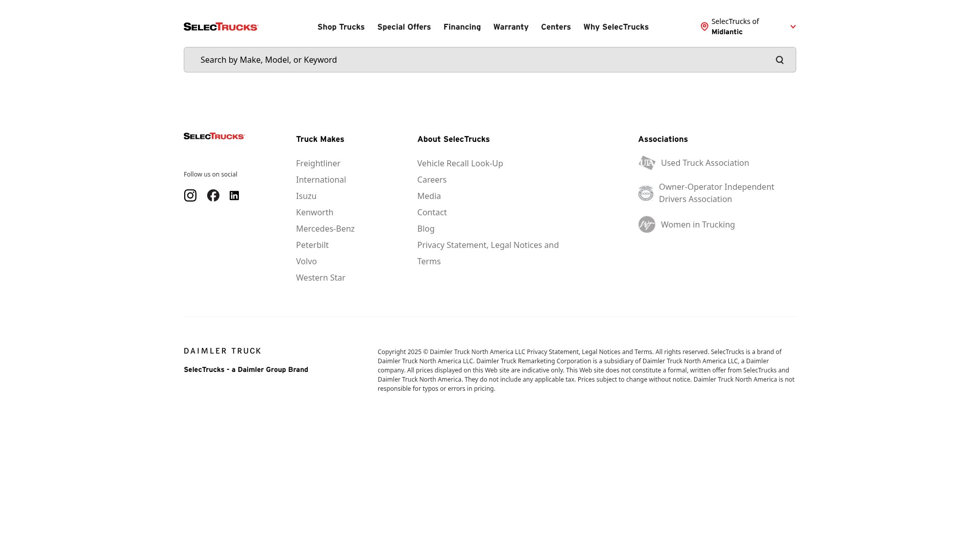The height and width of the screenshot is (551, 980).
Task: Click the search magnifier icon
Action: (x=779, y=60)
